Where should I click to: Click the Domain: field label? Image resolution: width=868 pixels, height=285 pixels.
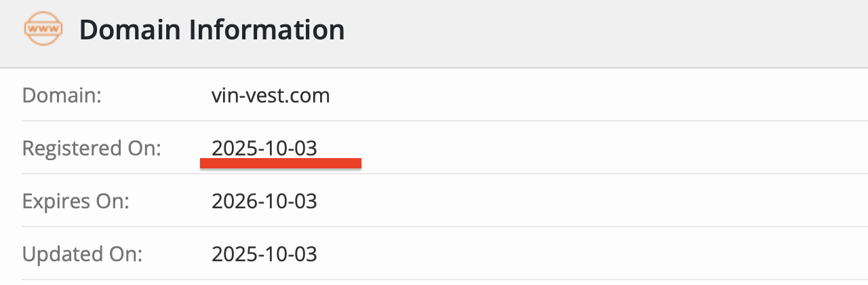62,95
